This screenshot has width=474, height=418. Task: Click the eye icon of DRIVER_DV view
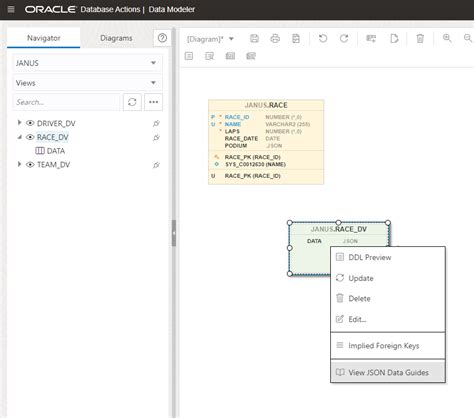pos(30,123)
